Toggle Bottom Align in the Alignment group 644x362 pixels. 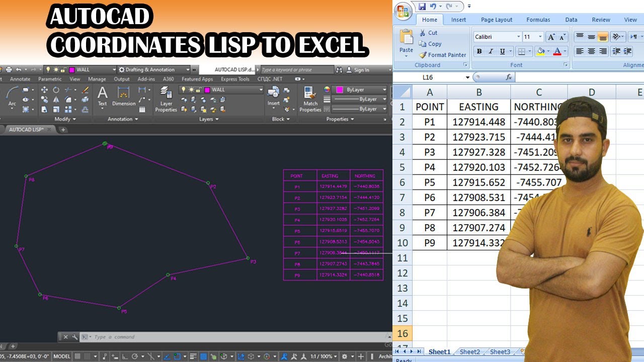tap(603, 37)
